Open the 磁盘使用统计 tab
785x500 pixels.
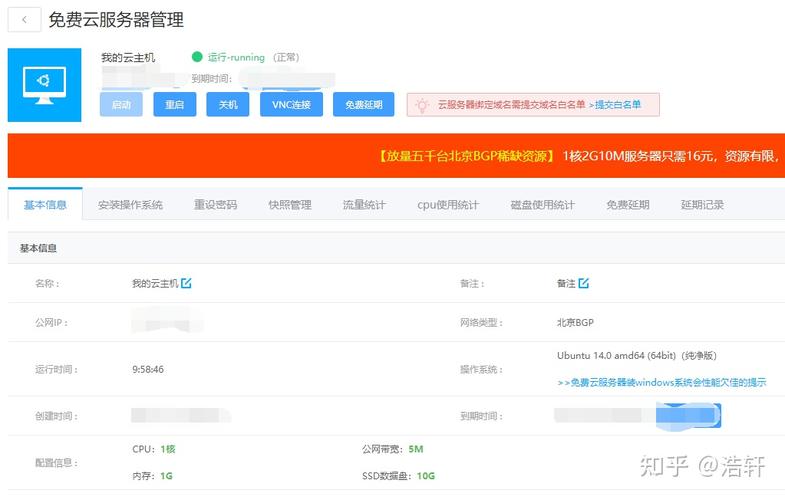(x=543, y=205)
